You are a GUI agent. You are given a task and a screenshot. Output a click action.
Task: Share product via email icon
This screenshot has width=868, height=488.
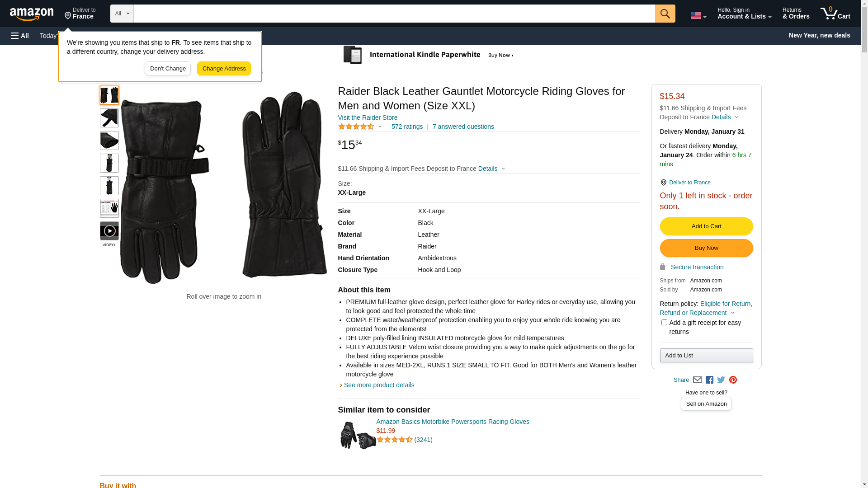pos(697,380)
